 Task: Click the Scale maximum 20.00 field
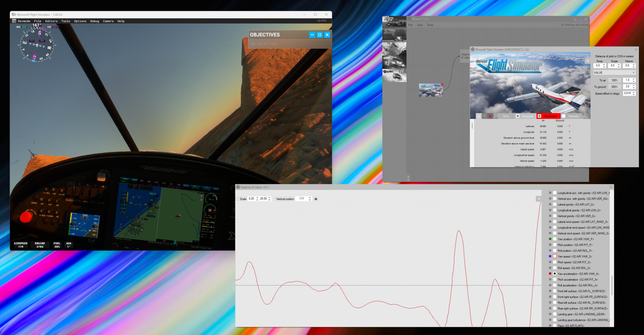(264, 199)
